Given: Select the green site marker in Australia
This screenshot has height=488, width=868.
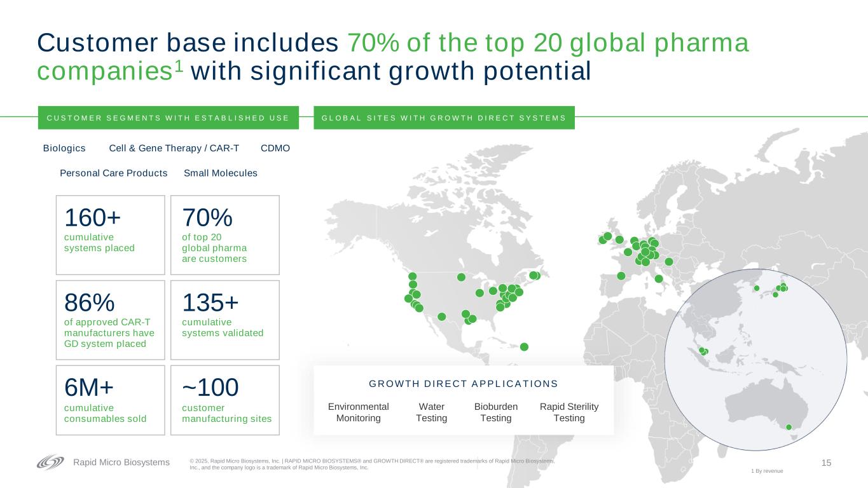Looking at the screenshot, I should [789, 427].
